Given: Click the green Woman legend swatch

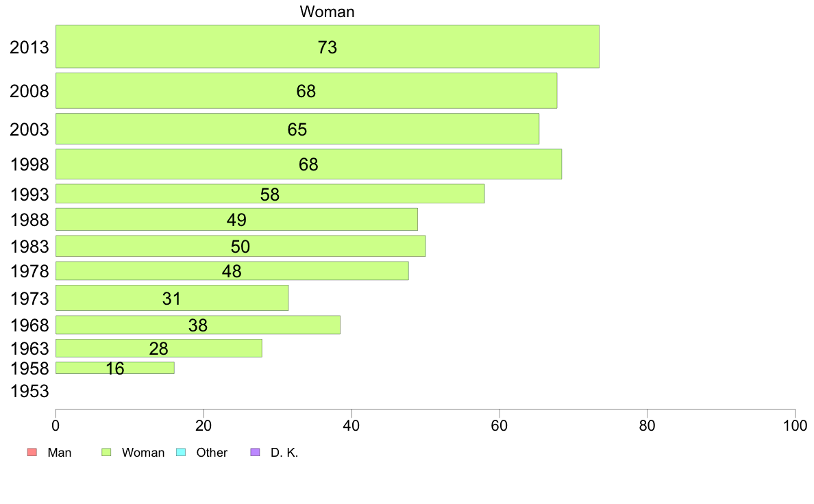Looking at the screenshot, I should tap(106, 452).
